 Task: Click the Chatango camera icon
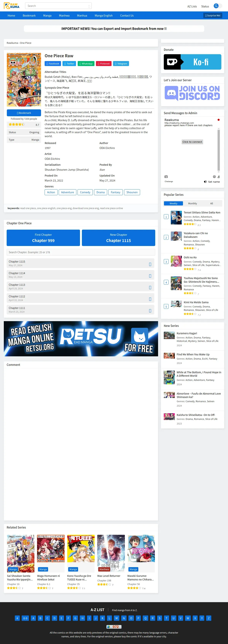coord(166,177)
